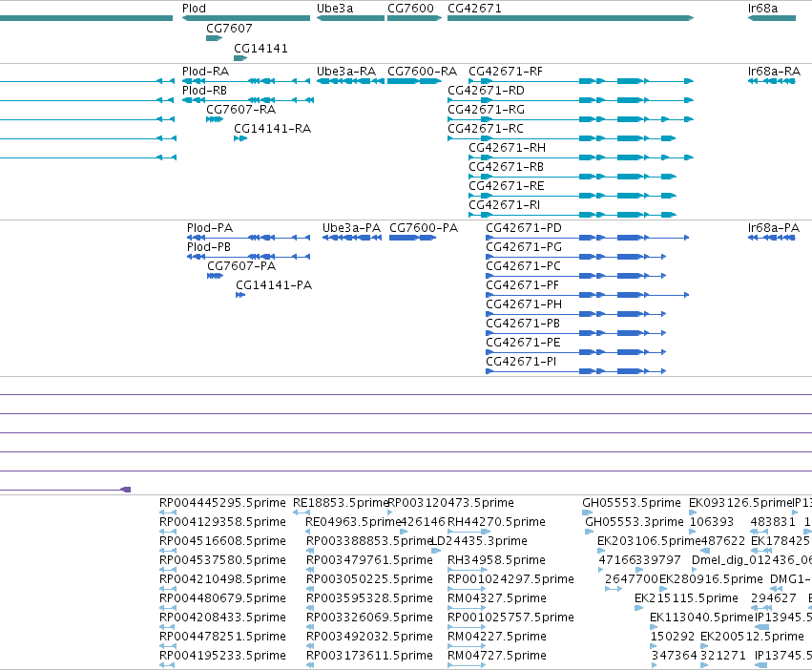Select the Plod-RB transcript label
The height and width of the screenshot is (670, 812).
(x=204, y=91)
